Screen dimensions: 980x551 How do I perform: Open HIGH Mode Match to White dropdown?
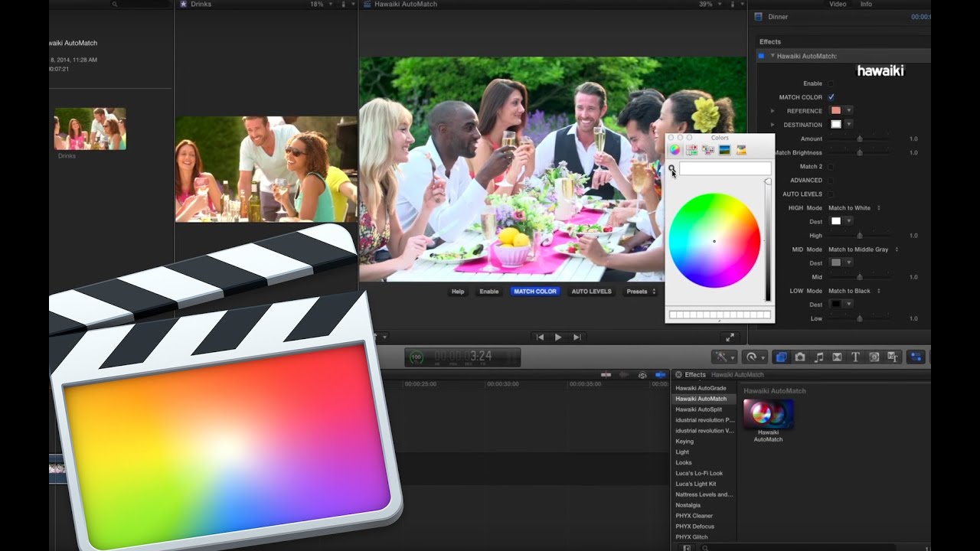pos(854,207)
